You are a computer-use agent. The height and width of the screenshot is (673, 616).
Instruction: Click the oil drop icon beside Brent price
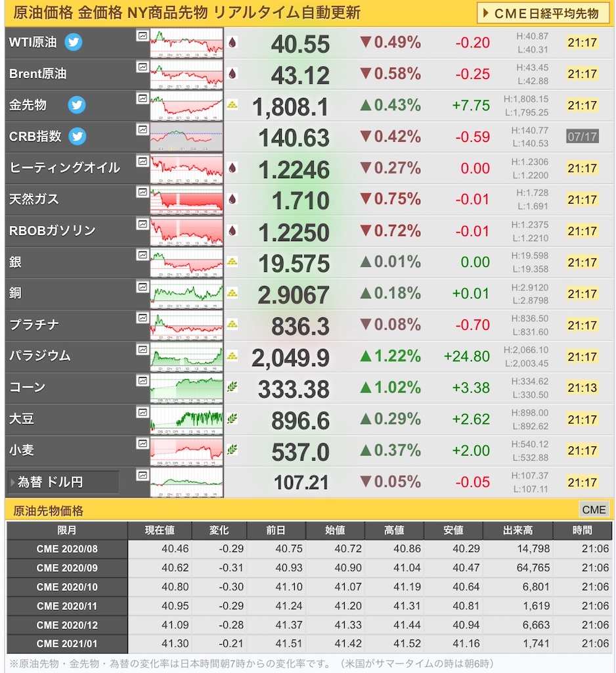(x=232, y=74)
